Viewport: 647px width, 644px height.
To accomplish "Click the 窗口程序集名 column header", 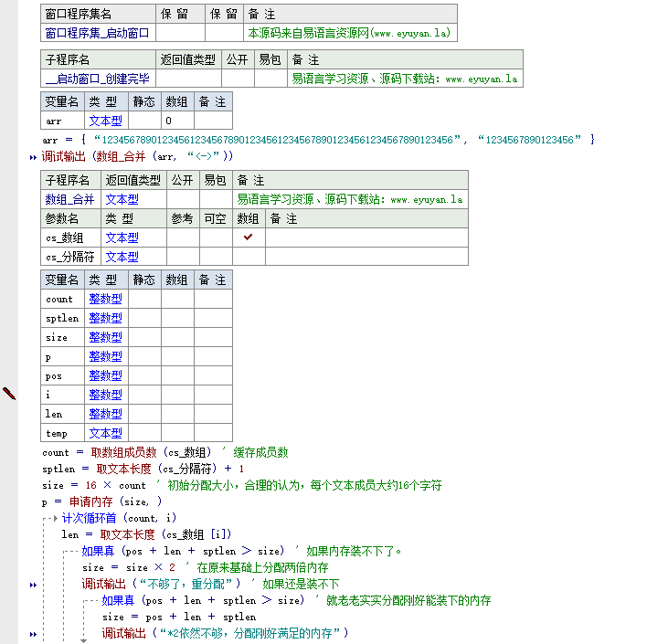I will [x=98, y=14].
